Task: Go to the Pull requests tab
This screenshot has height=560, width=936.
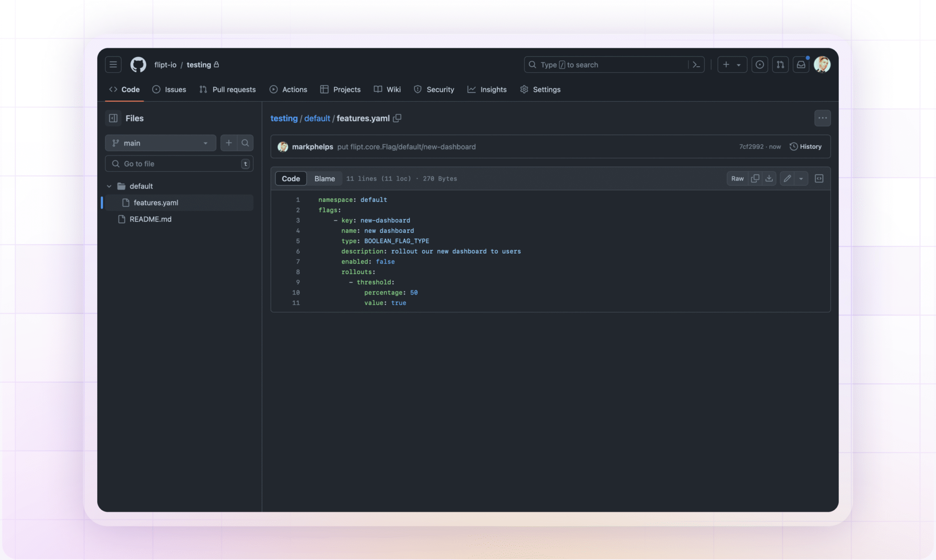Action: 228,90
